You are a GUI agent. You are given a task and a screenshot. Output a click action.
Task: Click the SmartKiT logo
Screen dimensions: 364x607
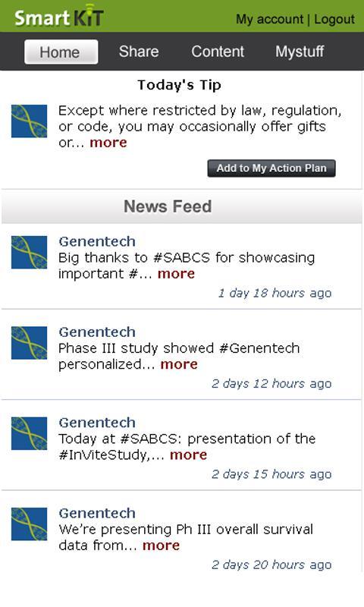pyautogui.click(x=59, y=16)
